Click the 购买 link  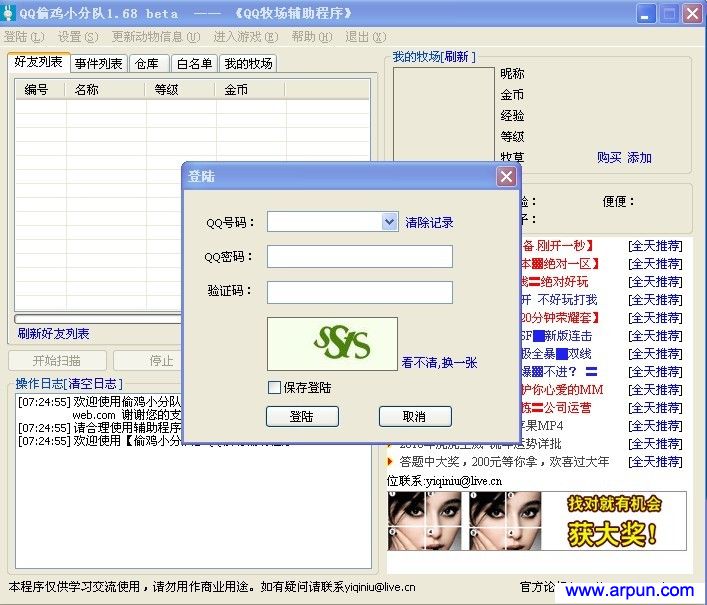point(609,157)
